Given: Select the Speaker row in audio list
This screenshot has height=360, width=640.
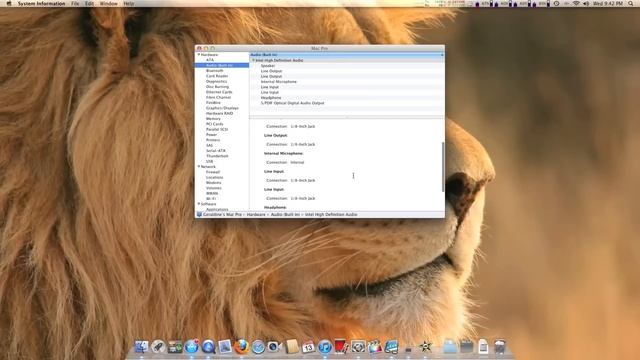Looking at the screenshot, I should [x=347, y=65].
